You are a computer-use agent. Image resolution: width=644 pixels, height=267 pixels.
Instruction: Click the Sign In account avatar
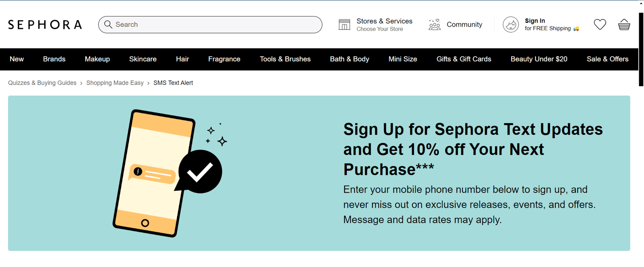(x=511, y=25)
